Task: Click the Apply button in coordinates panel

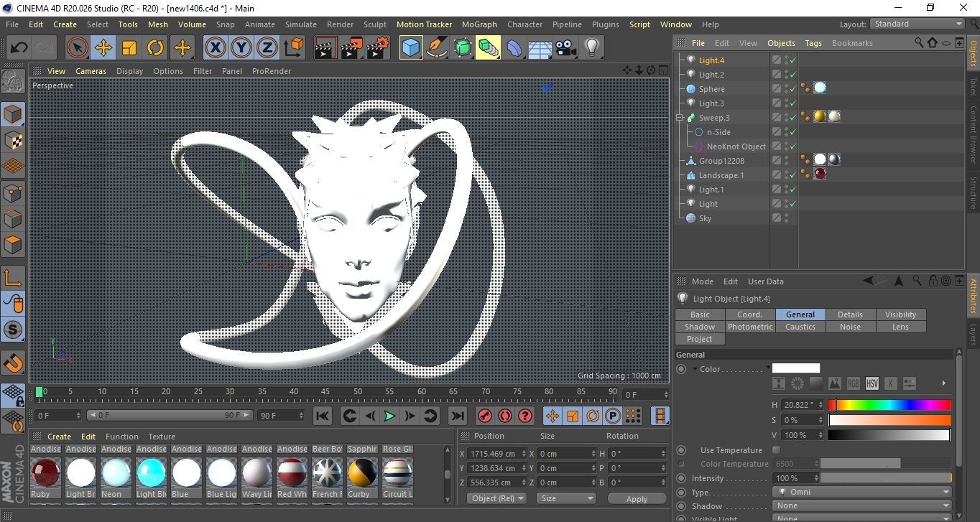Action: click(637, 498)
